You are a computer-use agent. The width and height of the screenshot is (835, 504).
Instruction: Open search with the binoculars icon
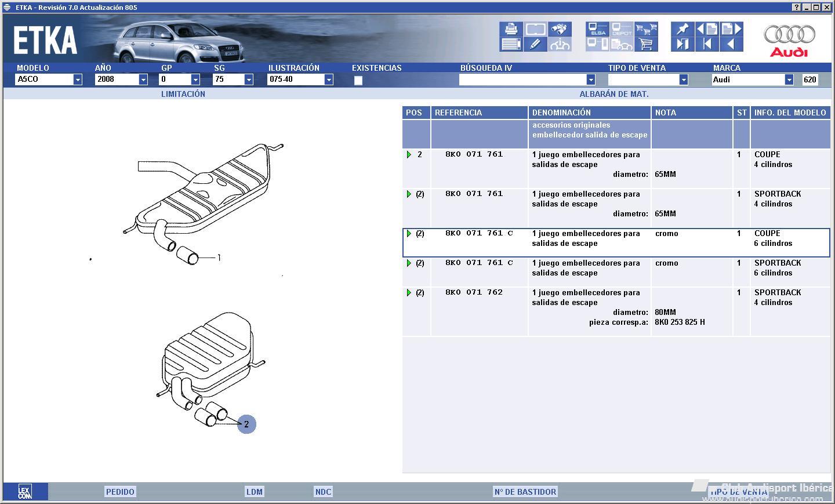(x=560, y=29)
